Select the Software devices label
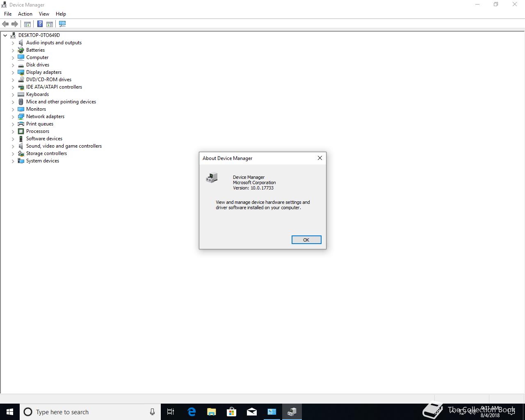 point(44,139)
